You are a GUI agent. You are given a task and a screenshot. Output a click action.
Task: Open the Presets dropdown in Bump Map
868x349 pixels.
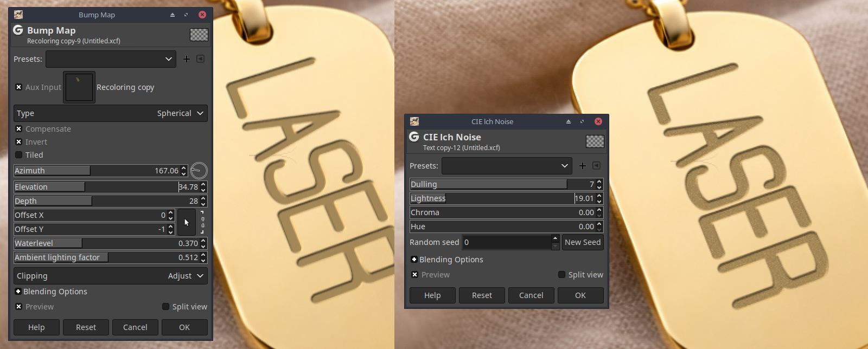pos(111,59)
